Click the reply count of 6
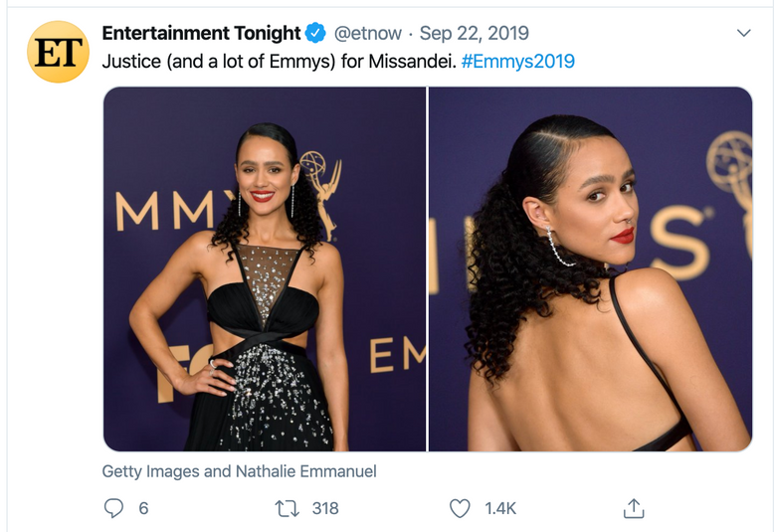Image resolution: width=774 pixels, height=532 pixels. pos(143,508)
